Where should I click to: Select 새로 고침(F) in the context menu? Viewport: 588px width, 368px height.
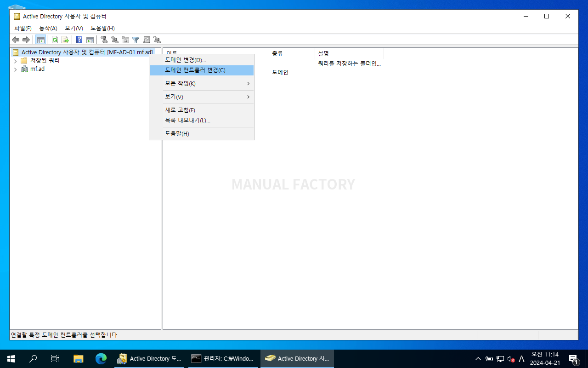click(202, 110)
